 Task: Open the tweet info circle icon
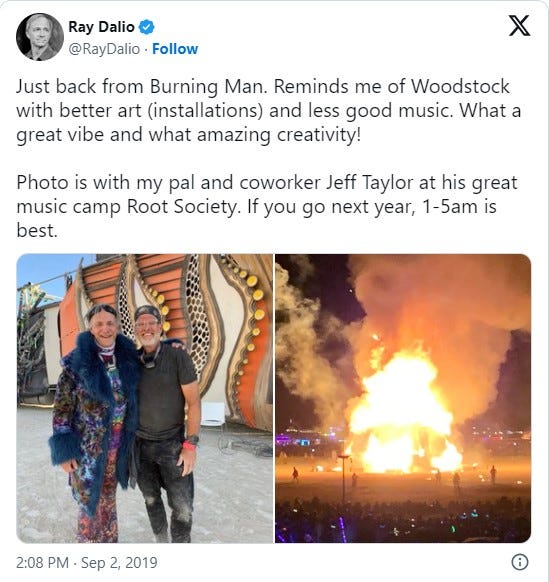click(x=519, y=562)
